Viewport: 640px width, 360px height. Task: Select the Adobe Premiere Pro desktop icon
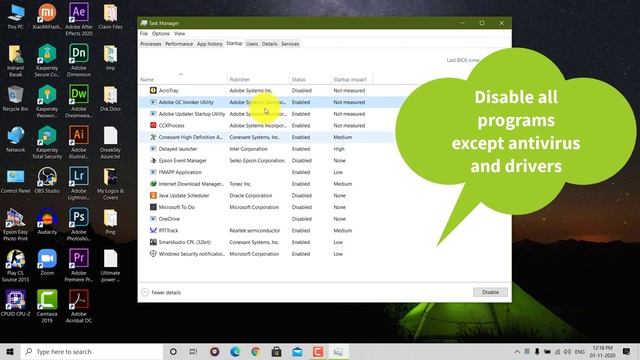click(79, 265)
